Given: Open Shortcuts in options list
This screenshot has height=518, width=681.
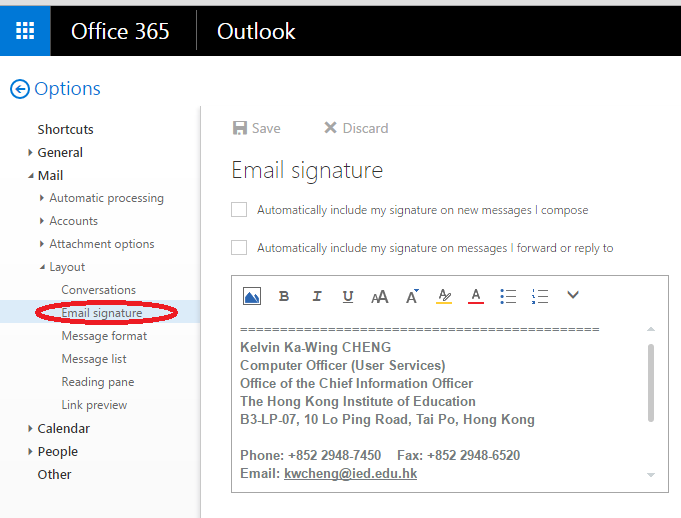Looking at the screenshot, I should click(66, 129).
